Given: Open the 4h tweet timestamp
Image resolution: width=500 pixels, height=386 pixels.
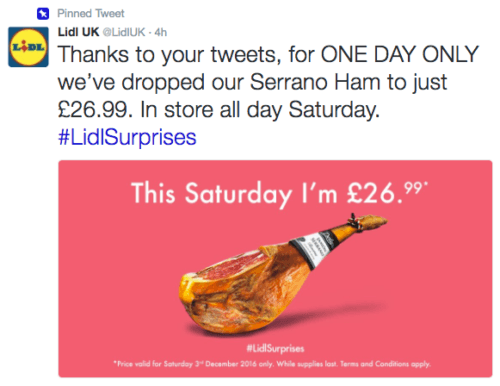Looking at the screenshot, I should [x=161, y=32].
